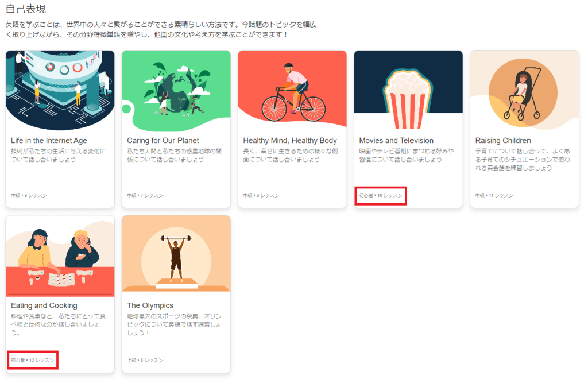This screenshot has width=588, height=383.
Task: Click the Eating and Cooking illustration
Action: [60, 256]
